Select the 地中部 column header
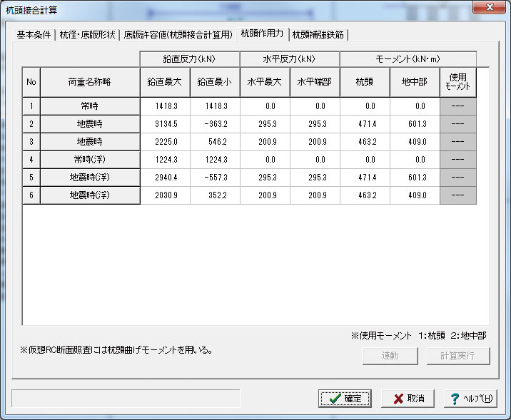Viewport: 511px width, 420px height. 415,82
